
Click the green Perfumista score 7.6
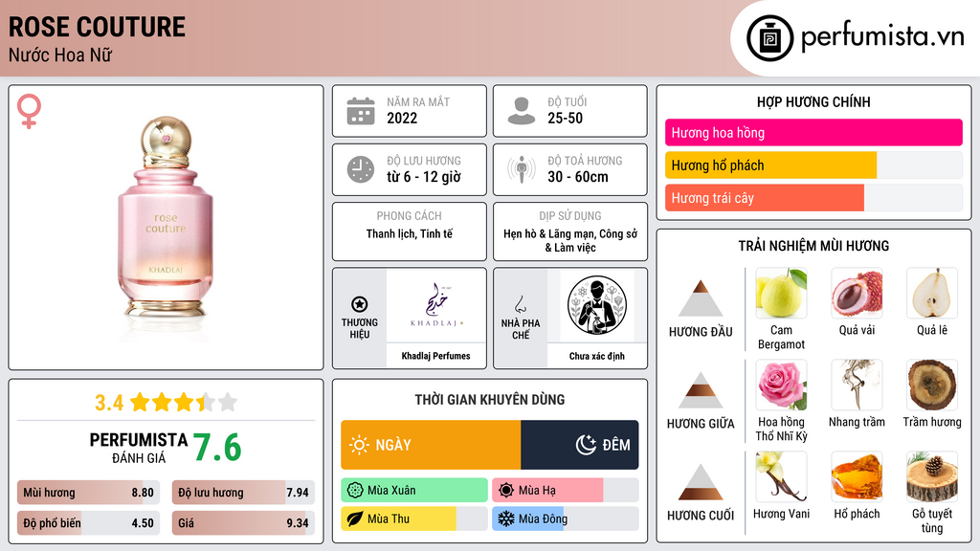[x=217, y=448]
